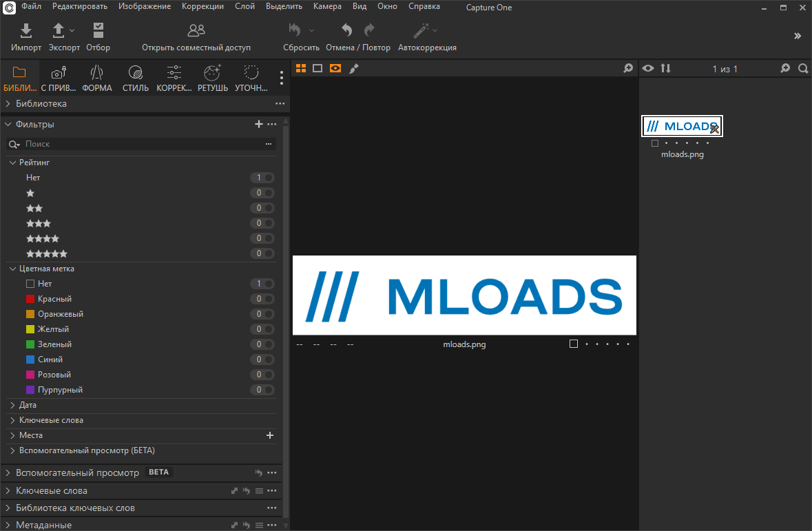Expand toolbar overflow double-arrow icon
812x531 pixels.
[x=798, y=36]
